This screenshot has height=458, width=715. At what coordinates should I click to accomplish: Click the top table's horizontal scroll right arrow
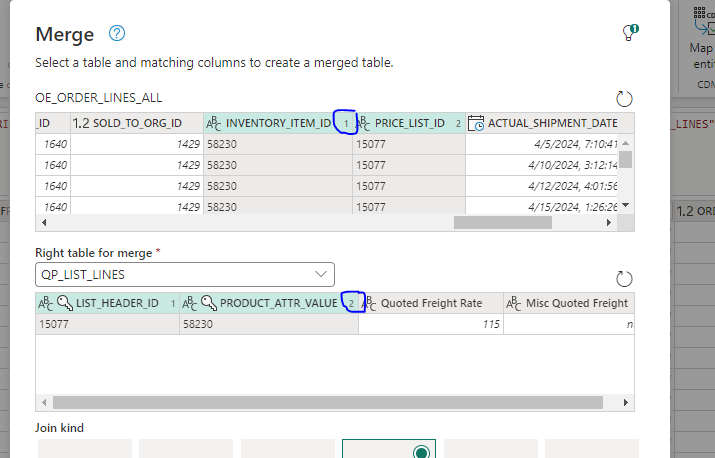pyautogui.click(x=608, y=223)
